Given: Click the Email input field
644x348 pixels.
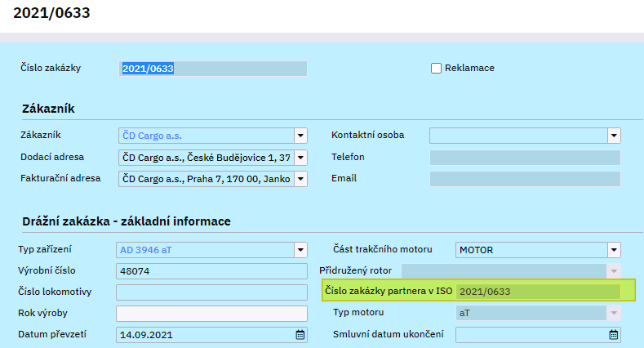Looking at the screenshot, I should [524, 179].
